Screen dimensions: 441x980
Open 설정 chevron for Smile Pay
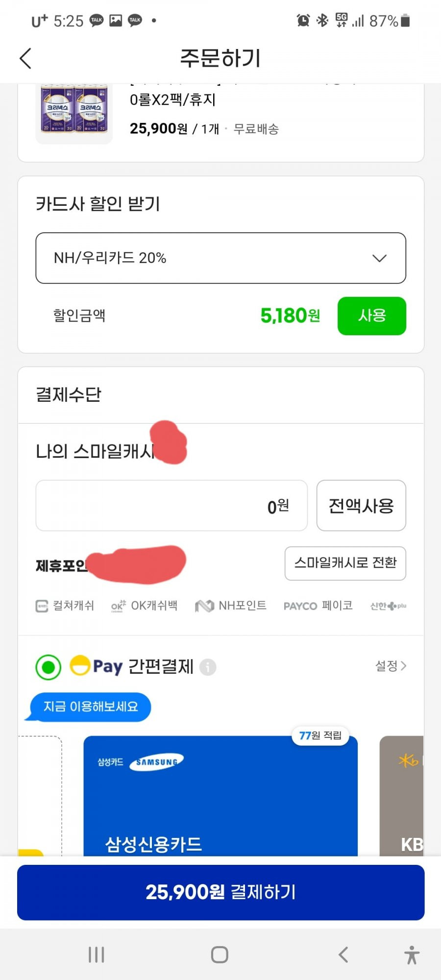(391, 666)
